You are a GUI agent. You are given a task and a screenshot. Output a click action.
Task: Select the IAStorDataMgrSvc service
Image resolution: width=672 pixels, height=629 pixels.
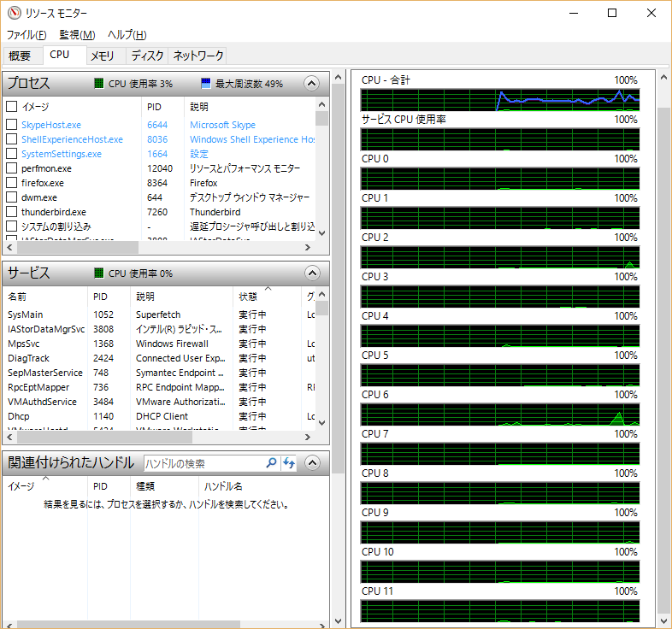pyautogui.click(x=46, y=329)
